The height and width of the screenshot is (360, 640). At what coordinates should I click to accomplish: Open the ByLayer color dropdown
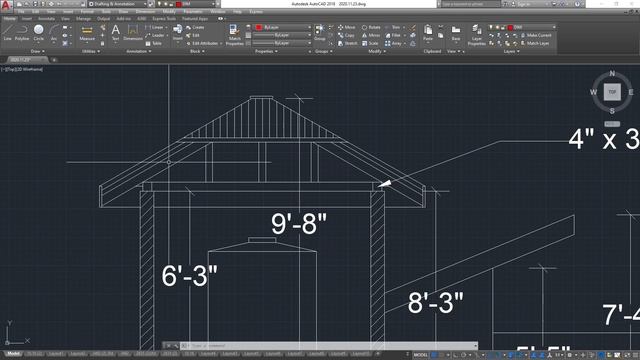pyautogui.click(x=282, y=27)
